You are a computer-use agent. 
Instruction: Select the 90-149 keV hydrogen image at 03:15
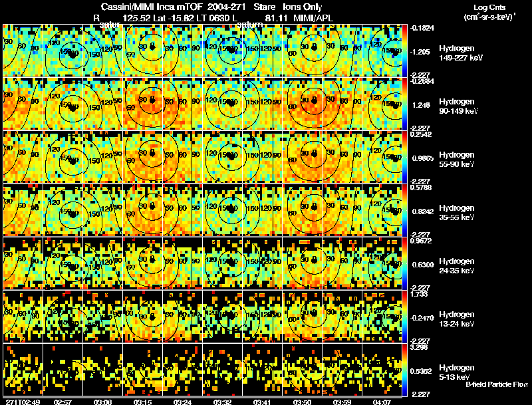[142, 104]
